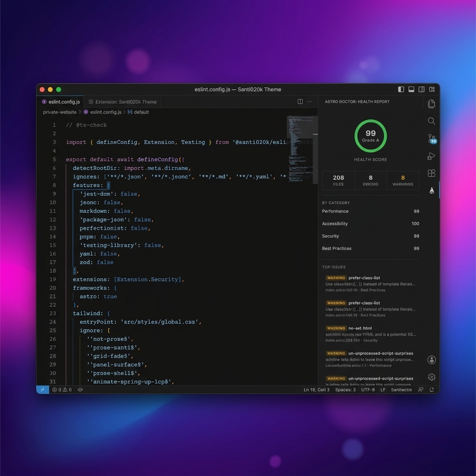
Task: Place cursor on line 19 extensions
Action: pyautogui.click(x=128, y=279)
